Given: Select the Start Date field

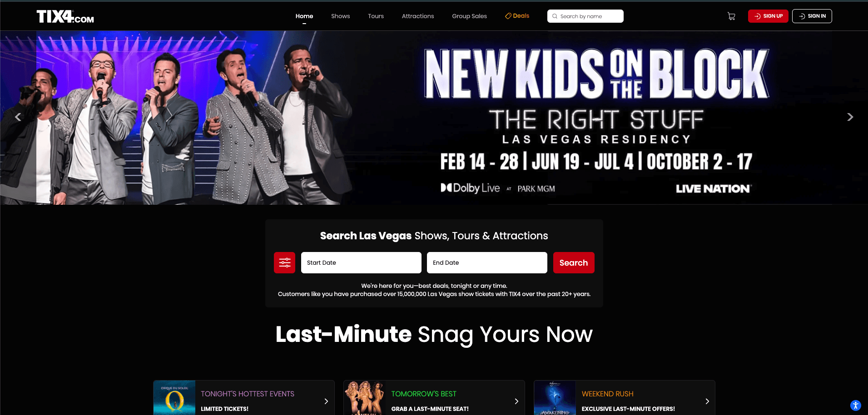Looking at the screenshot, I should (361, 262).
